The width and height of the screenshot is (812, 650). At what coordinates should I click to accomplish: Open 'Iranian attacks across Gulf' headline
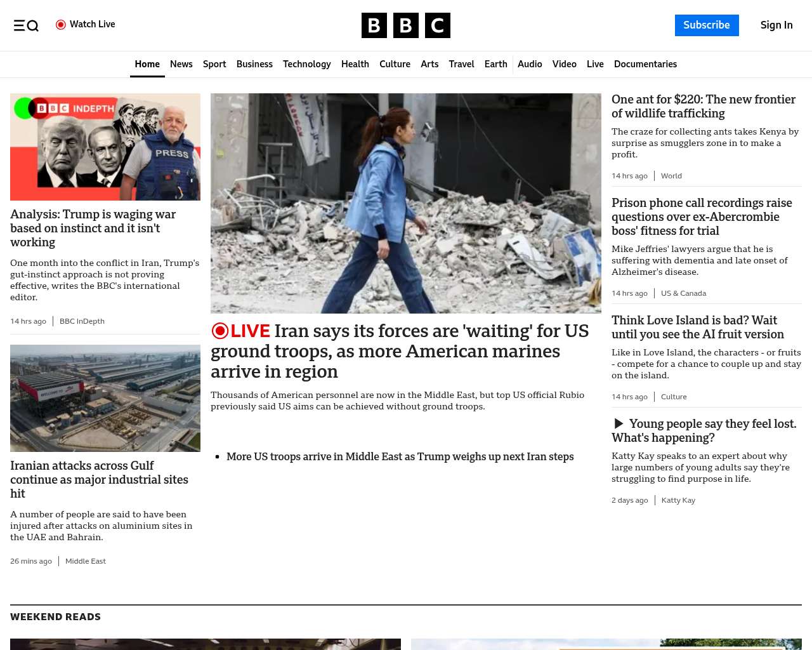coord(99,480)
